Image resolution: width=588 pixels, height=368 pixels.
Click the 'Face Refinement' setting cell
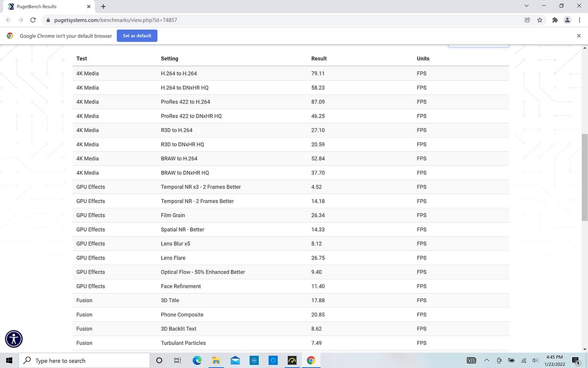[x=181, y=287]
